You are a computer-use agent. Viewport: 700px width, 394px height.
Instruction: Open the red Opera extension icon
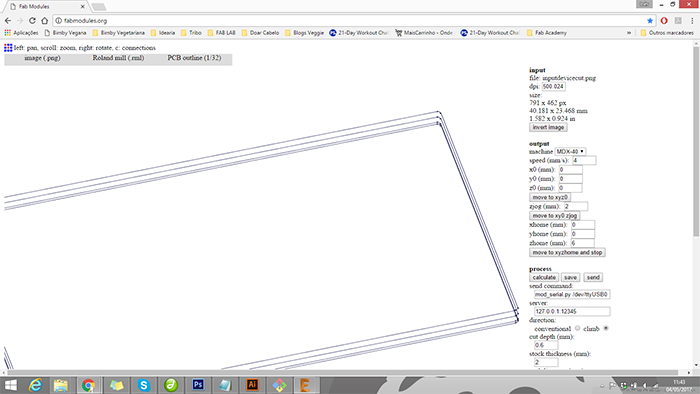pyautogui.click(x=664, y=21)
